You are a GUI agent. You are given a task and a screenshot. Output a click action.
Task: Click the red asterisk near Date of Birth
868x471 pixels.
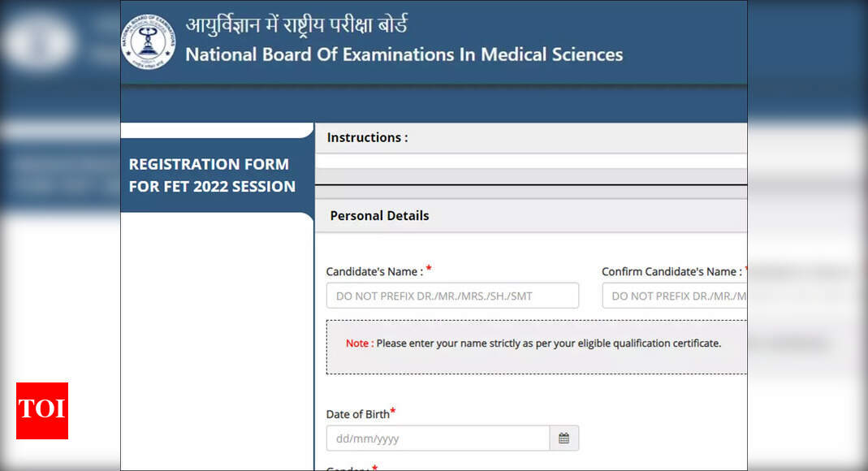pos(392,411)
